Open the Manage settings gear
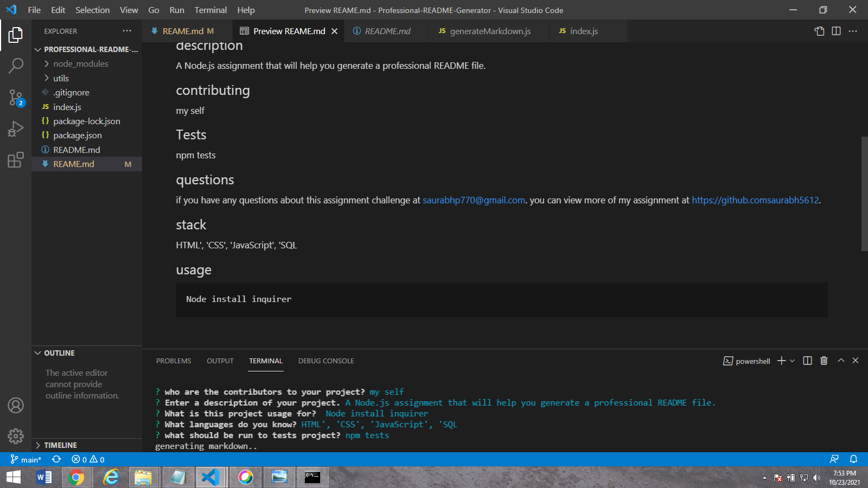The height and width of the screenshot is (488, 868). 16,436
